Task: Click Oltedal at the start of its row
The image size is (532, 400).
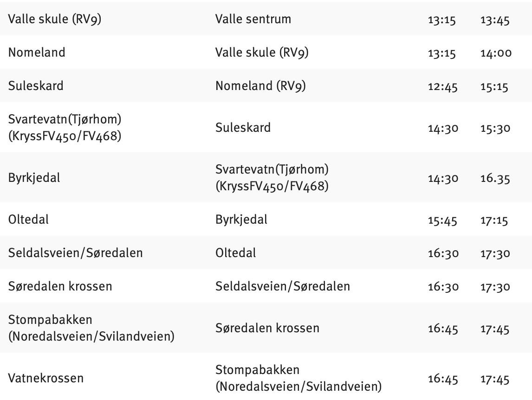Action: (28, 219)
